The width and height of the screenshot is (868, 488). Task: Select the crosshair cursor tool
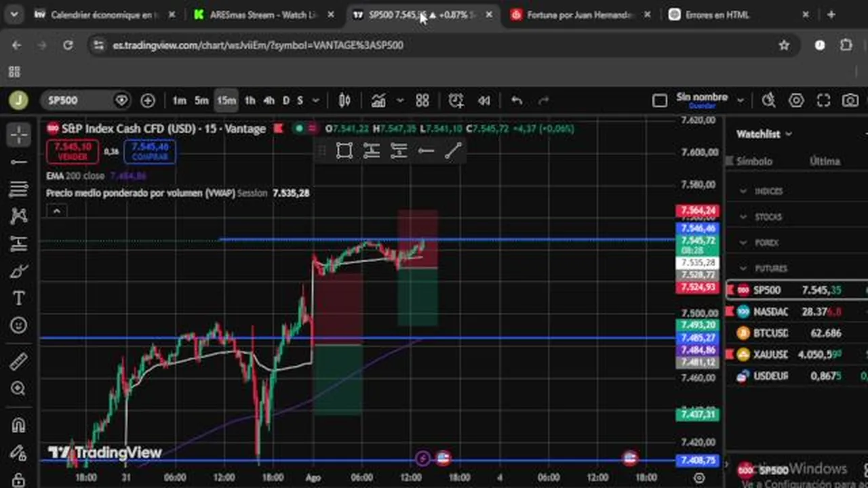19,135
